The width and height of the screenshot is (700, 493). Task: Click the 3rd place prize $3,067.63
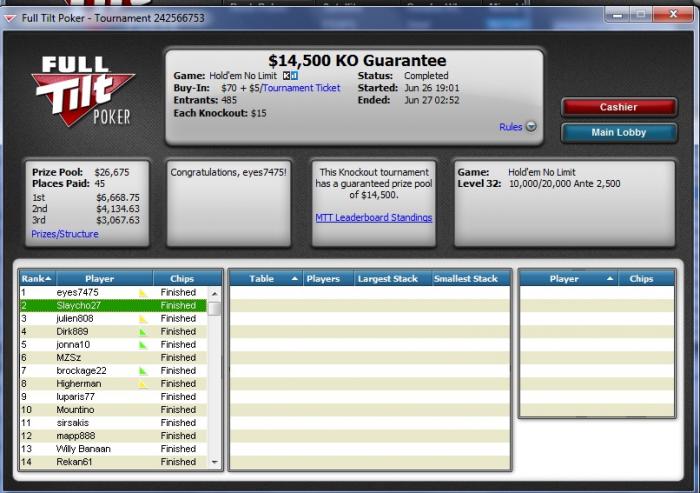(118, 220)
